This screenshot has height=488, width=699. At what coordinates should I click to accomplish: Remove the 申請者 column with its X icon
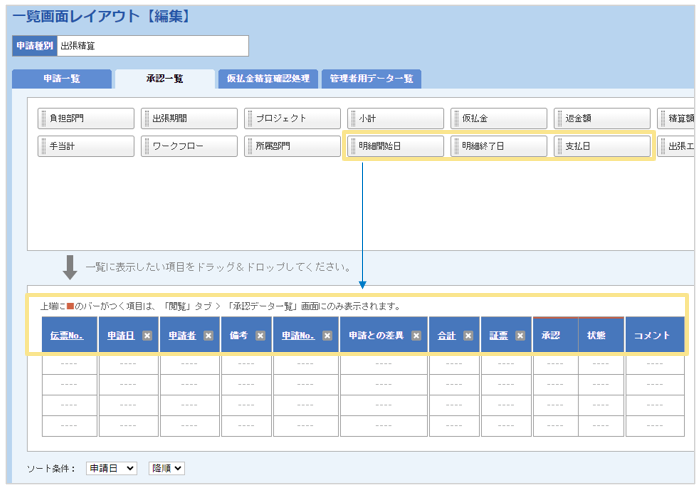coord(208,336)
